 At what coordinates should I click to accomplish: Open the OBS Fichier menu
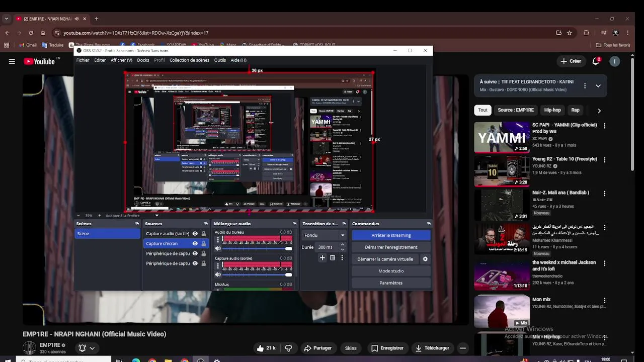point(83,60)
